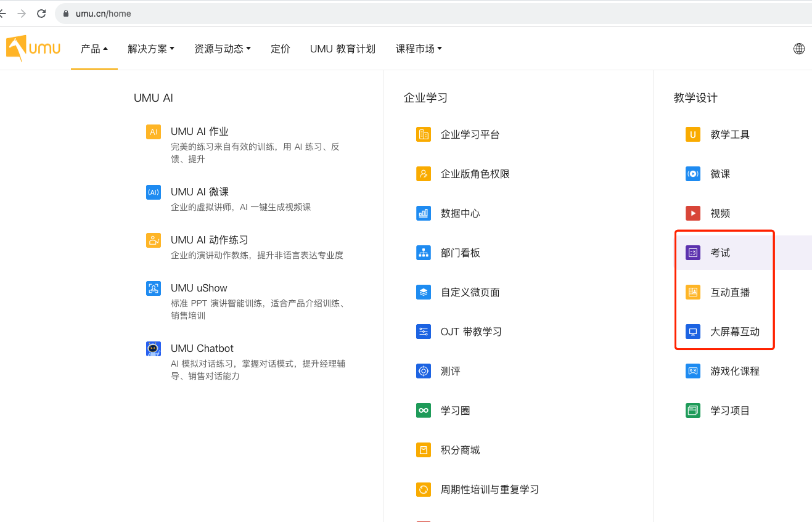
Task: Open UMU Chatbot link
Action: point(202,348)
